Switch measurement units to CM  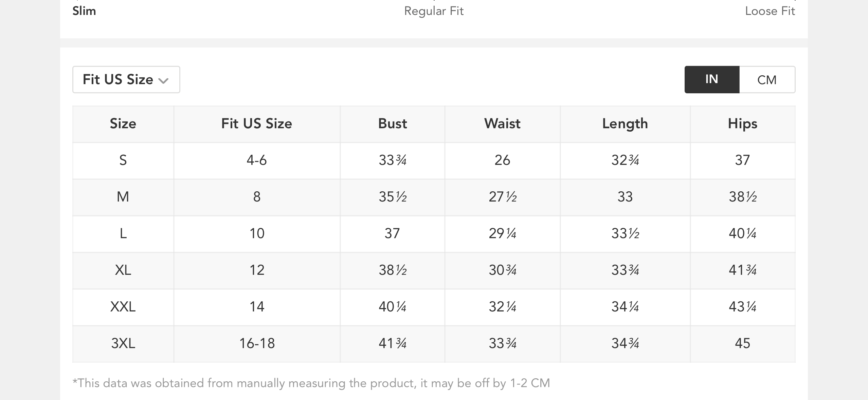[x=767, y=80]
